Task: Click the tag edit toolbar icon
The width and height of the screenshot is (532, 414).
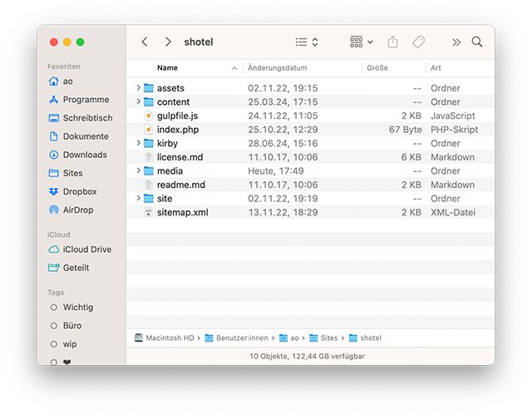Action: point(418,42)
